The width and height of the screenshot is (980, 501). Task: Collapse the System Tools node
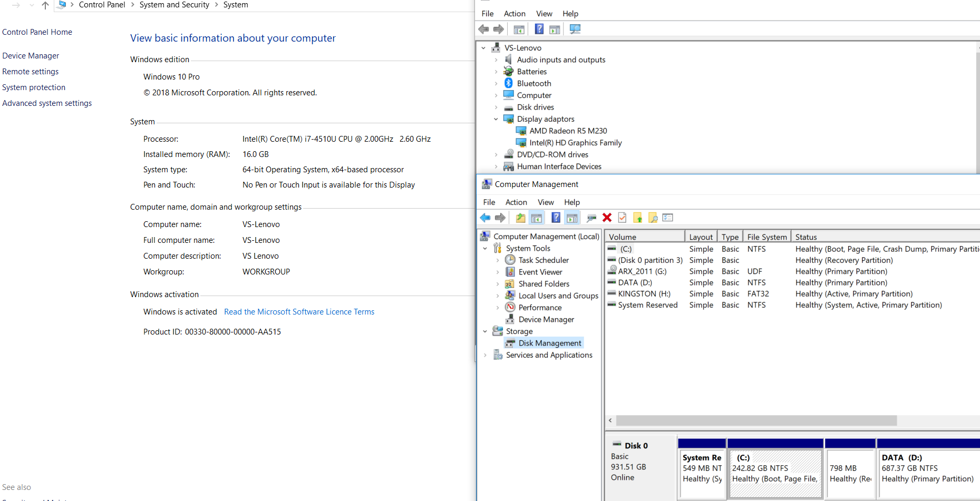tap(485, 249)
